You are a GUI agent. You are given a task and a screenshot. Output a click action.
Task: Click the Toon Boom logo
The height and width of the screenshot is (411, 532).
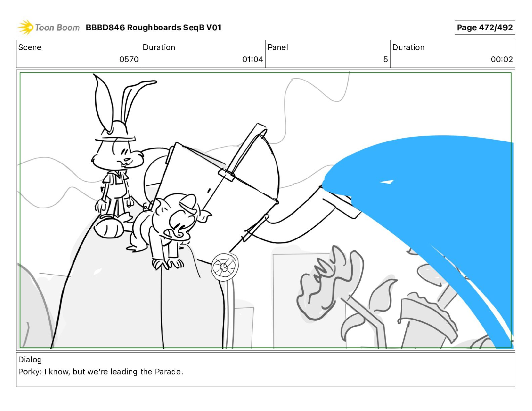(49, 28)
